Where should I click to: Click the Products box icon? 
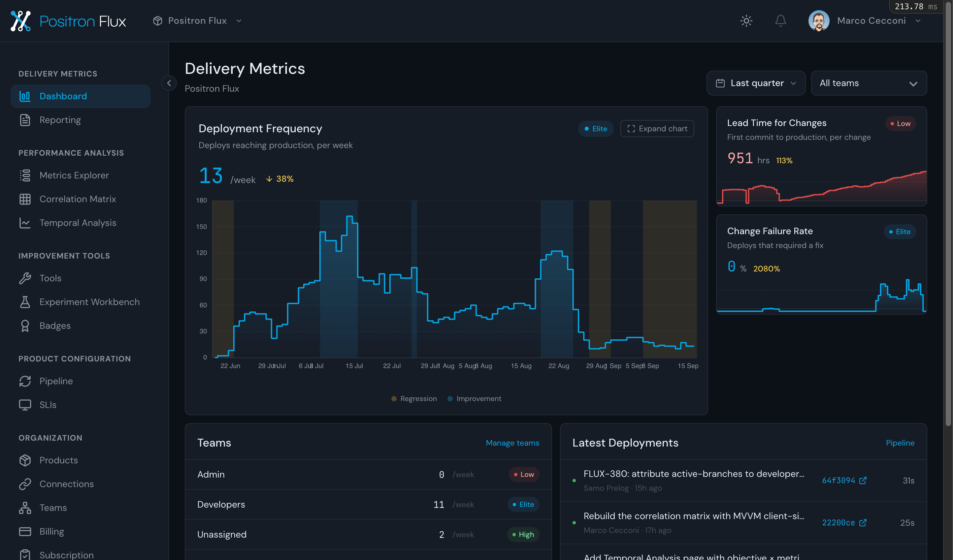tap(25, 460)
